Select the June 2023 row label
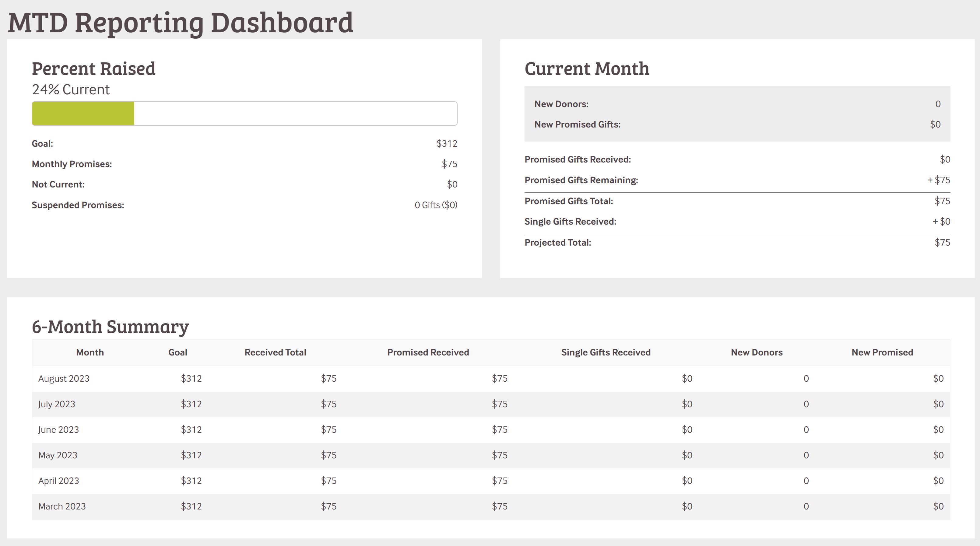Image resolution: width=980 pixels, height=546 pixels. tap(58, 430)
